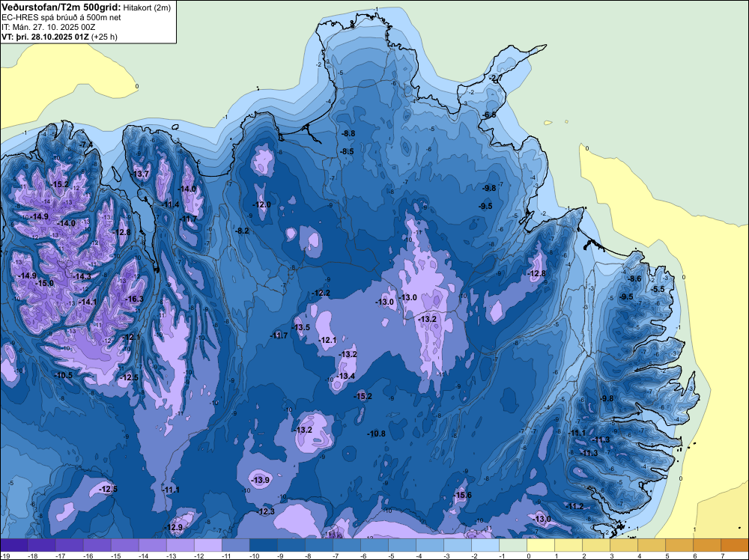Select the -12.3 temperature label

pyautogui.click(x=266, y=512)
